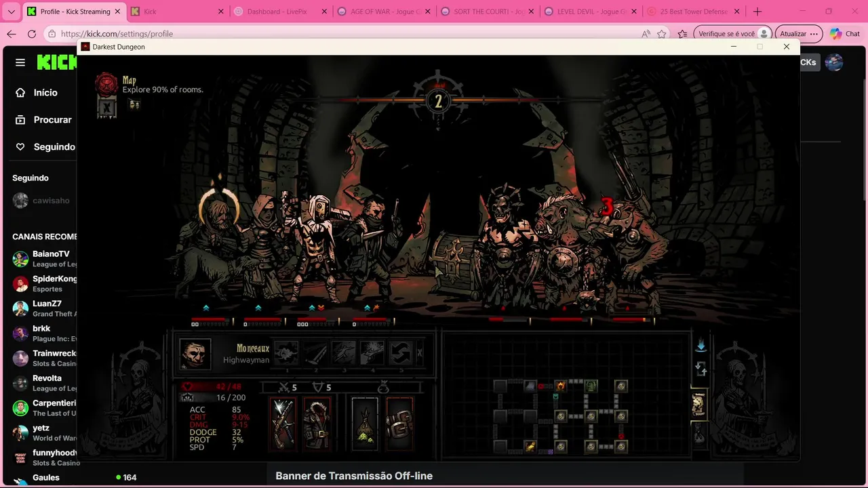Open followed channel cawisaho

point(42,201)
